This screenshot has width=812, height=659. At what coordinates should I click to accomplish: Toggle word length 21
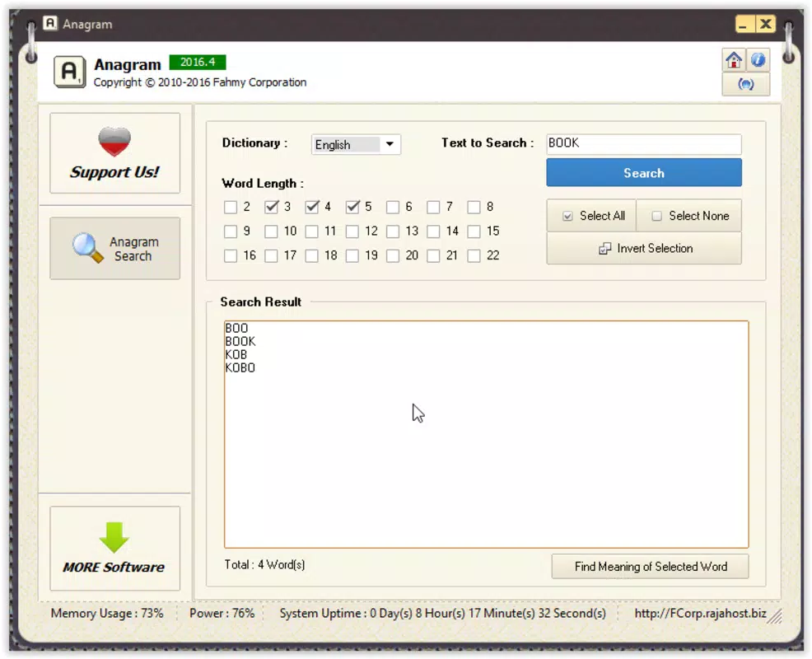433,256
